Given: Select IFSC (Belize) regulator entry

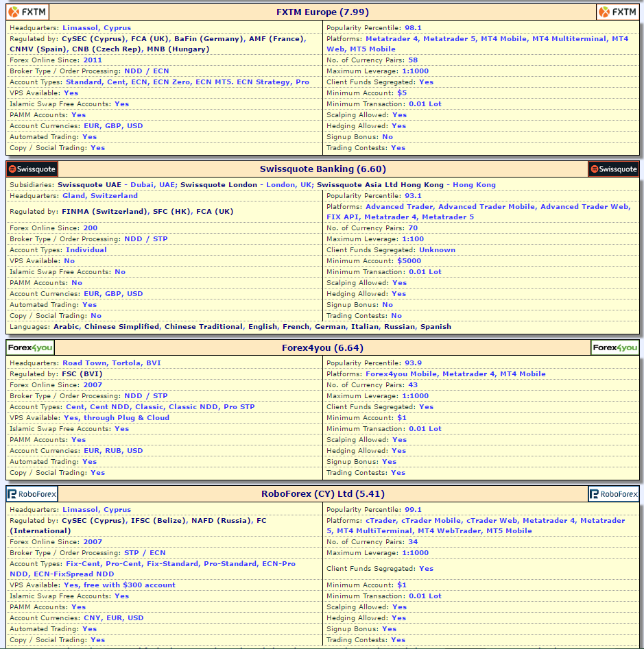Looking at the screenshot, I should [x=158, y=521].
